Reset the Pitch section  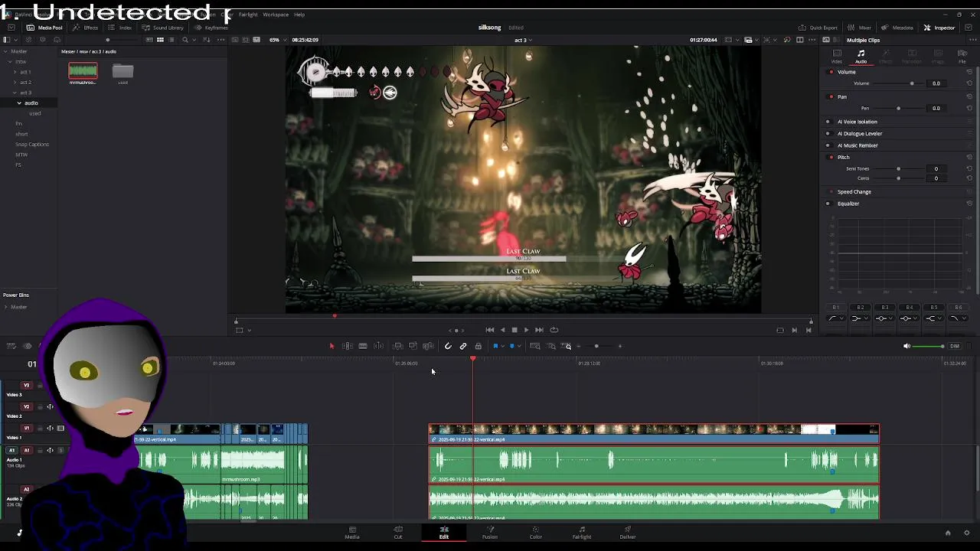(x=969, y=157)
